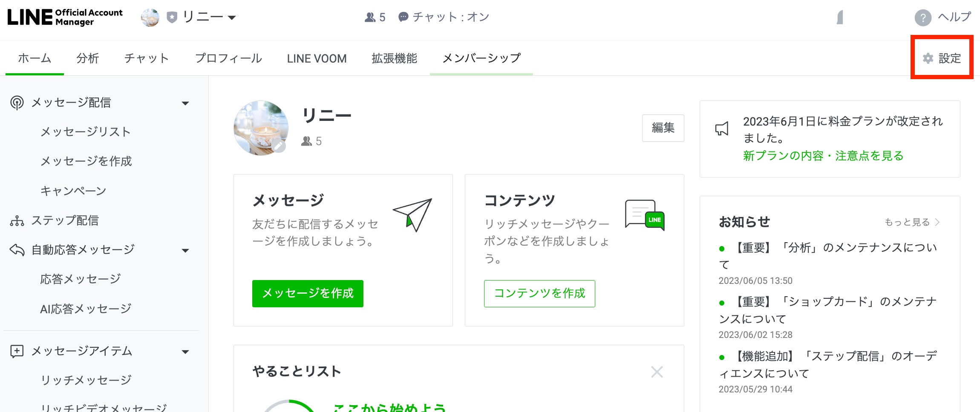
Task: Collapse the 自動応答メッセージ sidebar section
Action: tap(185, 250)
